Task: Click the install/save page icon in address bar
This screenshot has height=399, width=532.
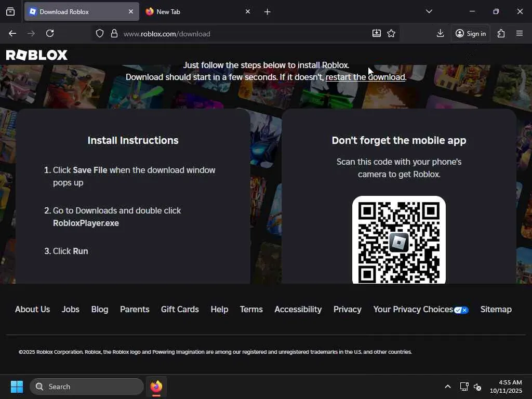Action: pos(376,33)
